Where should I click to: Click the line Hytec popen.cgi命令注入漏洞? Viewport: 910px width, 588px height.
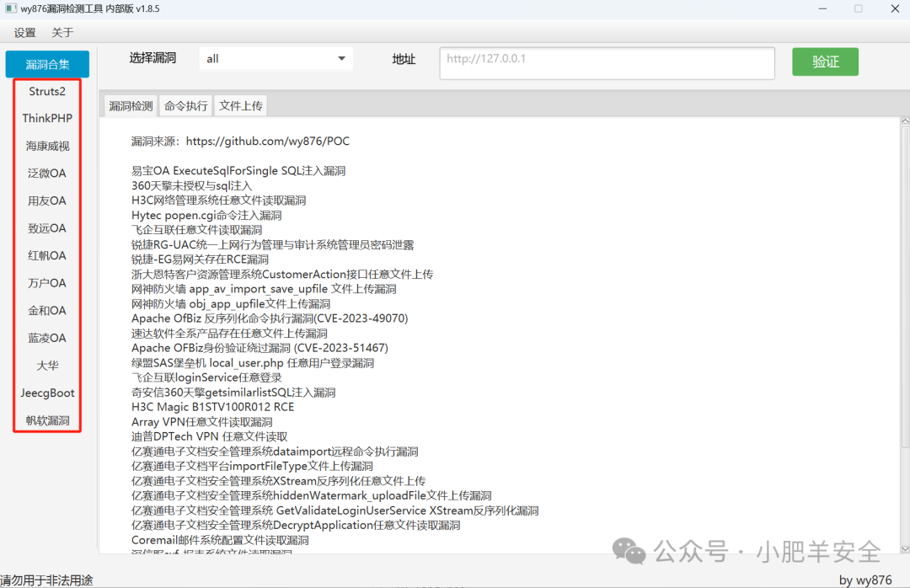click(x=206, y=216)
